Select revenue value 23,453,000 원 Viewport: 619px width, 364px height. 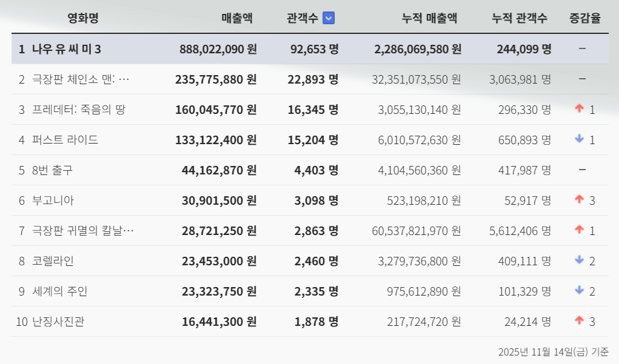coord(219,260)
